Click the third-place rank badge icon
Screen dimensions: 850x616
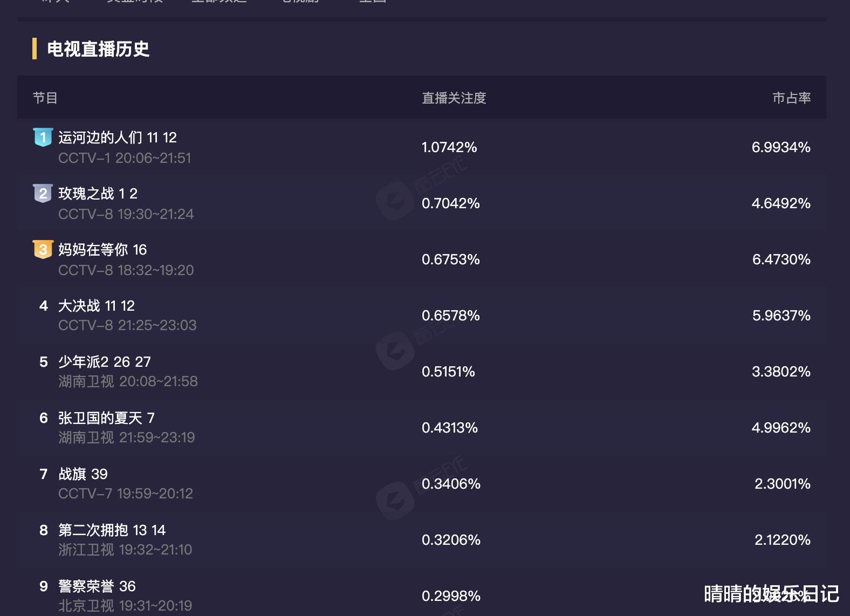click(43, 250)
